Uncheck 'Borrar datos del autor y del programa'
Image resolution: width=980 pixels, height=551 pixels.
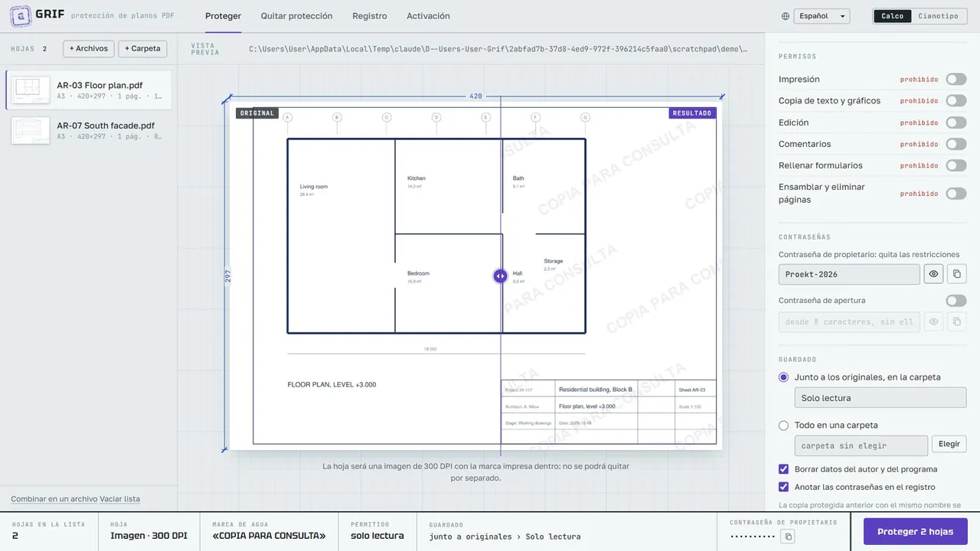783,469
